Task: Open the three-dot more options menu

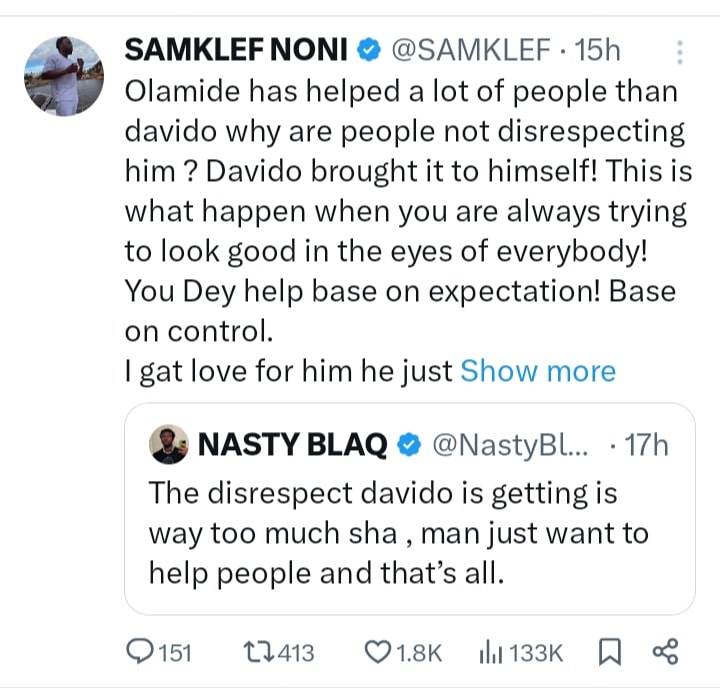Action: coord(680,52)
